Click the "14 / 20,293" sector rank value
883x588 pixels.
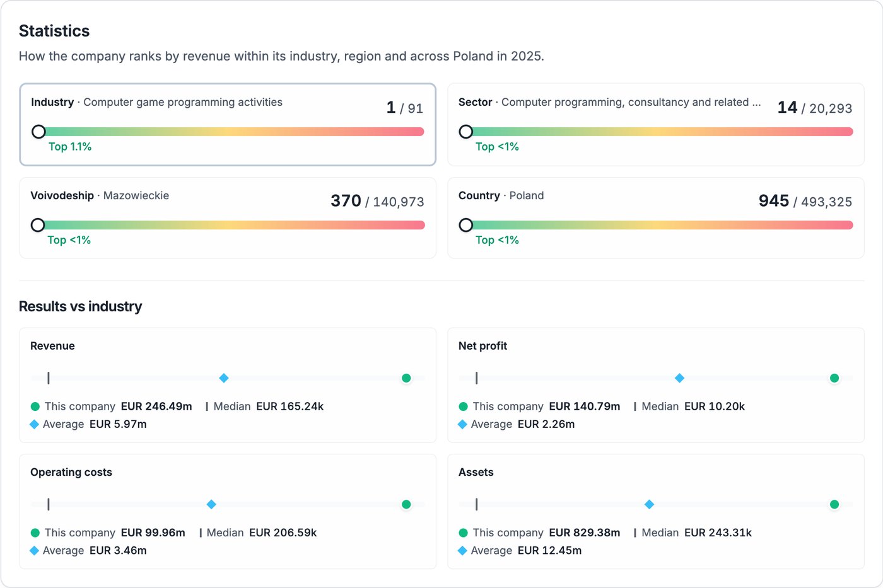pos(815,108)
